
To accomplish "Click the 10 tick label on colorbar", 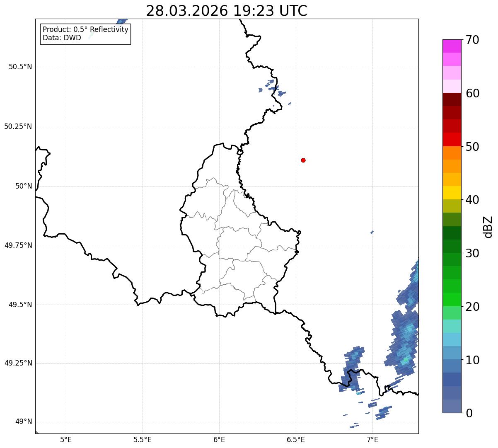I will [472, 360].
